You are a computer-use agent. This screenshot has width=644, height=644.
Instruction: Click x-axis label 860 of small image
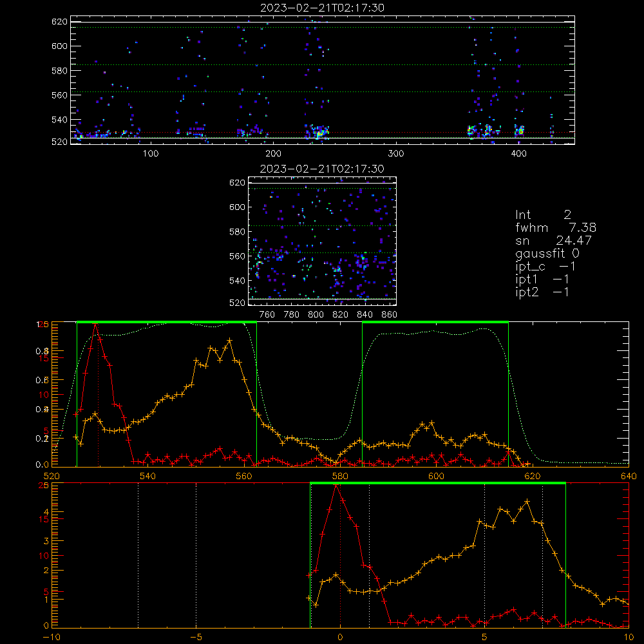[390, 315]
